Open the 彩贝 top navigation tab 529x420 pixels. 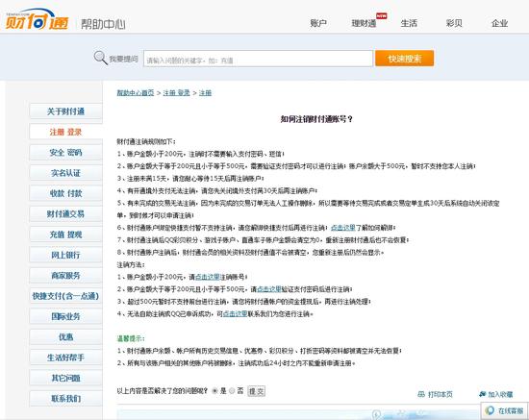pos(454,23)
